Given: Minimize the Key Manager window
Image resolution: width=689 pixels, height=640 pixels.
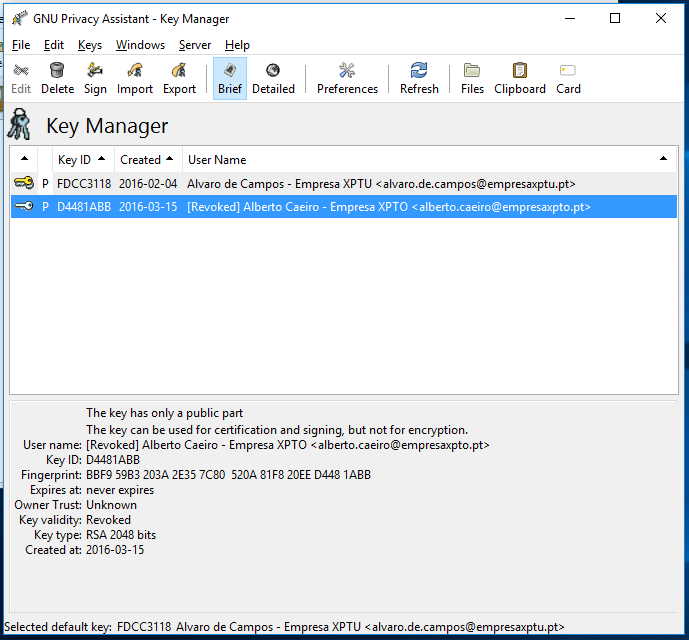Looking at the screenshot, I should coord(570,18).
